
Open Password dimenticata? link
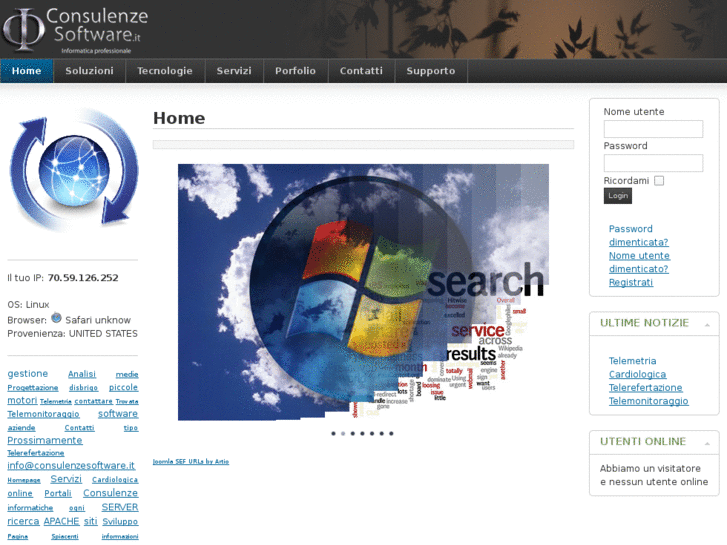(x=638, y=235)
